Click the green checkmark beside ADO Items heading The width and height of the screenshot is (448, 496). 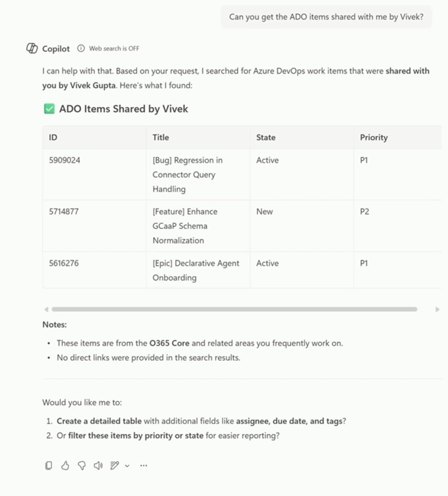(x=49, y=109)
